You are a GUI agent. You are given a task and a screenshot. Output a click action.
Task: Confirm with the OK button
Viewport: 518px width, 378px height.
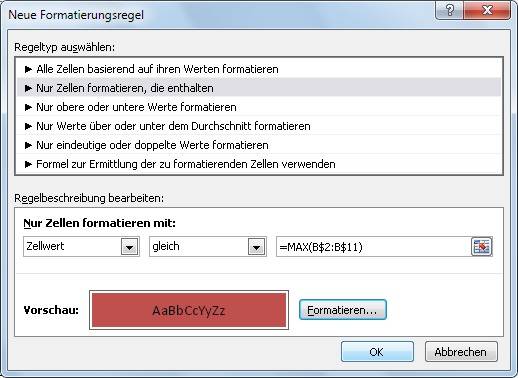(x=377, y=352)
